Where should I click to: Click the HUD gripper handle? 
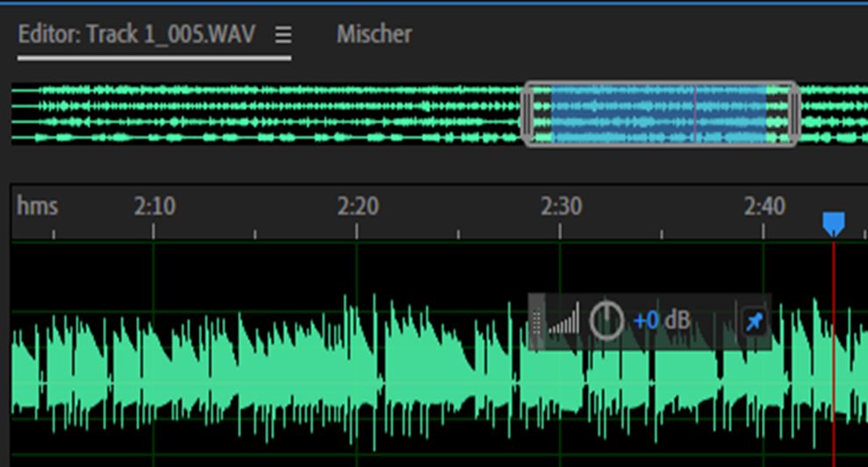(x=536, y=321)
